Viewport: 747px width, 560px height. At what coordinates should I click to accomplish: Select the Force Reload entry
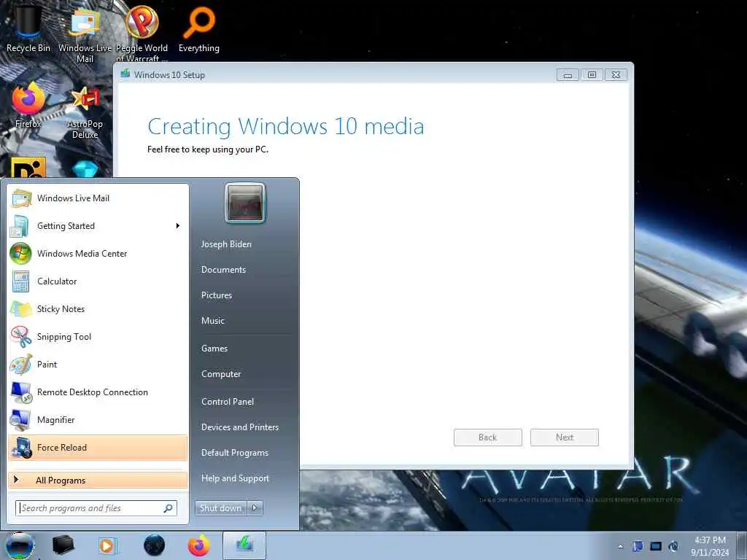click(98, 448)
